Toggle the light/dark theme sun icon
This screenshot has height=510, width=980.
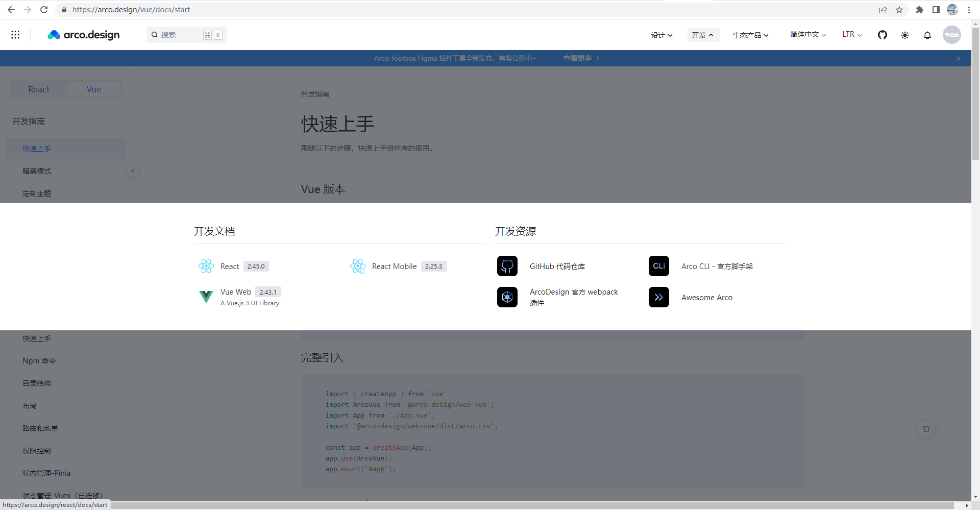(x=905, y=35)
